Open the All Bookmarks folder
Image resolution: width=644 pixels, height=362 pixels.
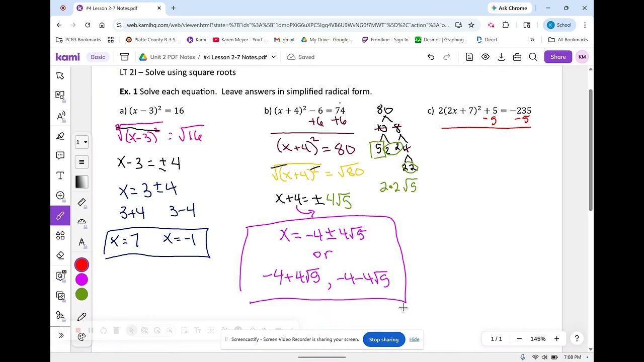pos(568,40)
